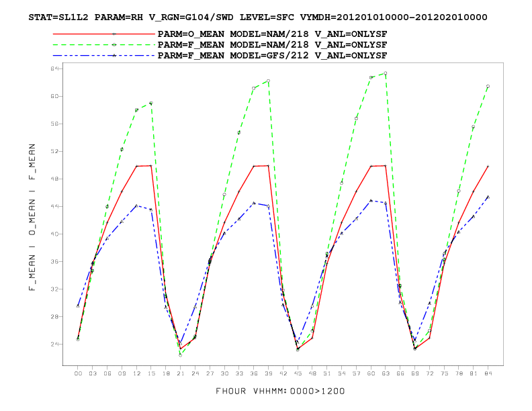This screenshot has width=532, height=411.
Task: Click x-axis tick label 78
Action: click(459, 373)
